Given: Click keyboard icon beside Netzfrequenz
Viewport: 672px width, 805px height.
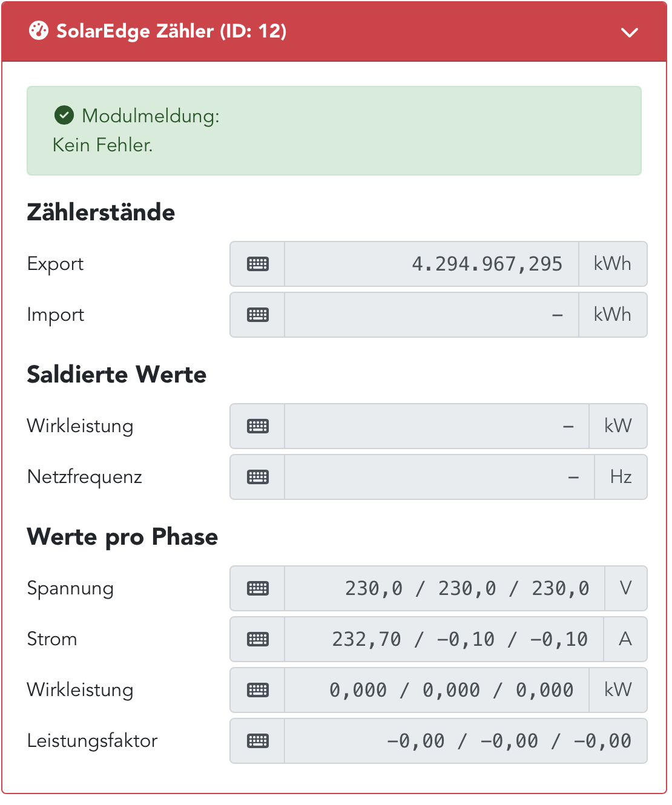Looking at the screenshot, I should click(x=258, y=477).
